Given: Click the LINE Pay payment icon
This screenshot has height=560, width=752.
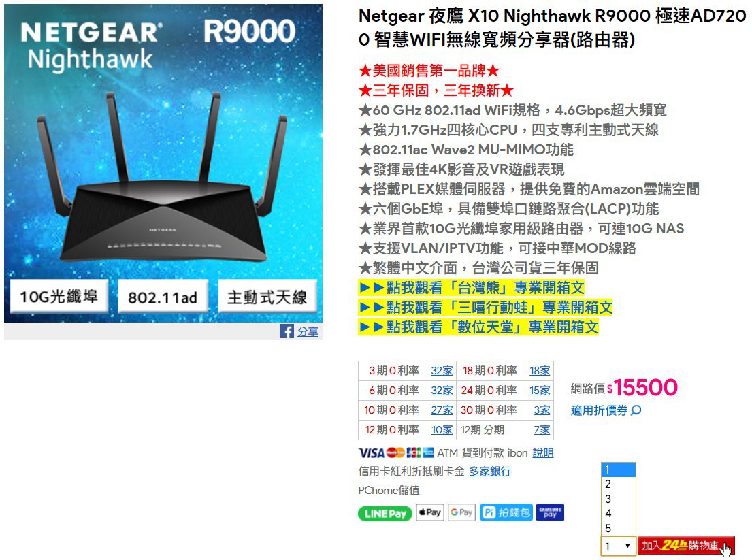Looking at the screenshot, I should (385, 514).
